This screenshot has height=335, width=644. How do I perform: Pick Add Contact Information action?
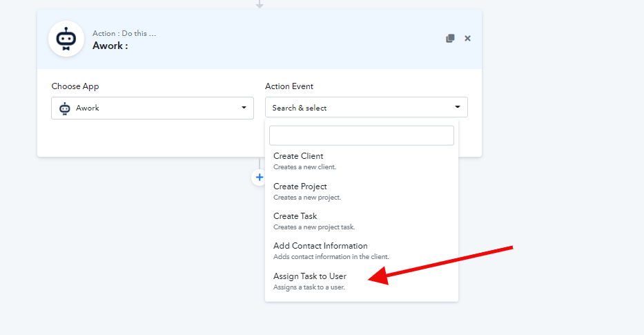(362, 250)
